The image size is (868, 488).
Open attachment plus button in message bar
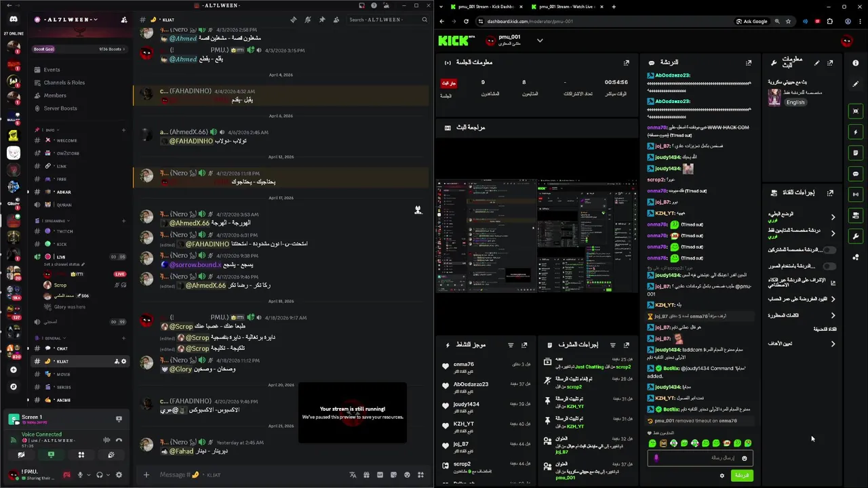point(146,474)
